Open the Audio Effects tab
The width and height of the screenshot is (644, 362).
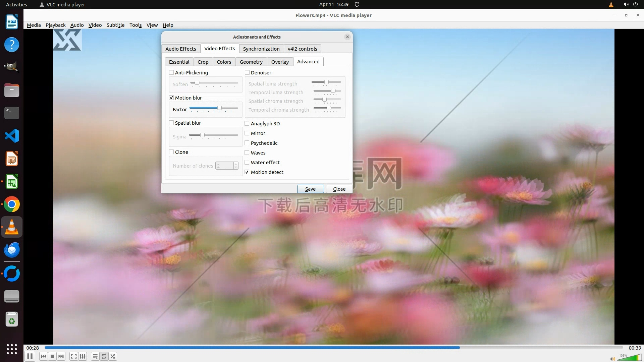coord(180,49)
